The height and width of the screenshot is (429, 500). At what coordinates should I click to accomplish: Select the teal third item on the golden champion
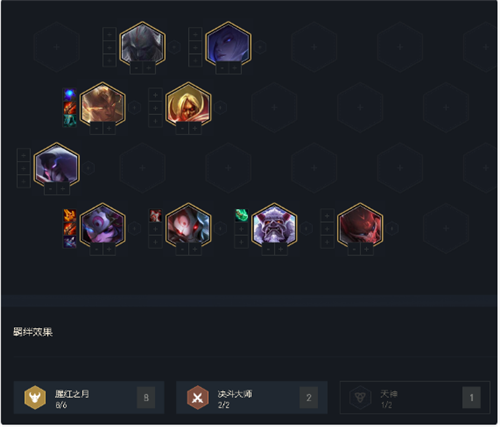70,121
